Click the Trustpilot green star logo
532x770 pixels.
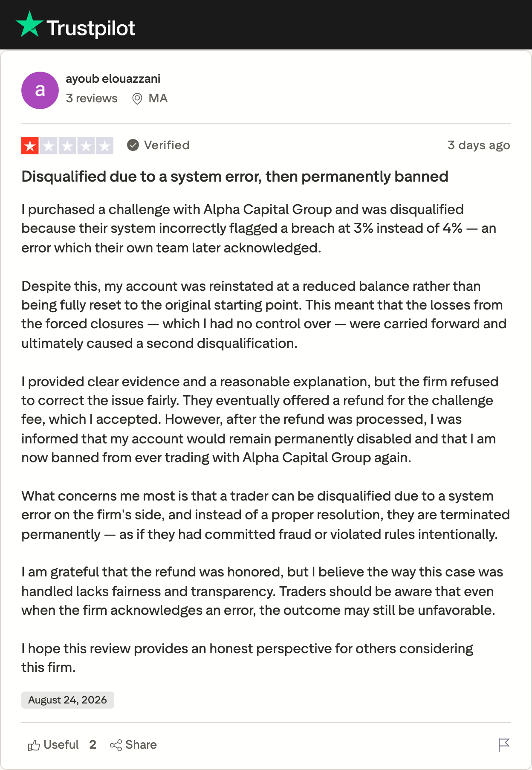coord(29,25)
